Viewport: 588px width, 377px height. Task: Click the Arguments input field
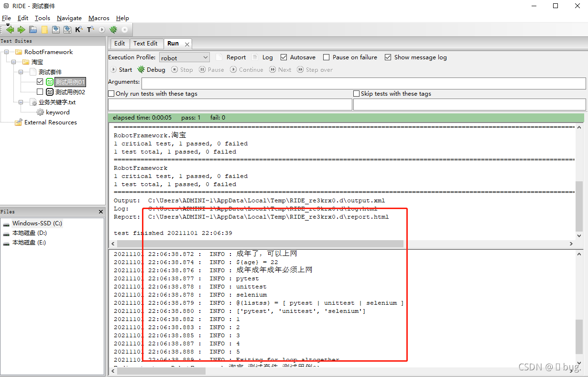click(x=364, y=83)
